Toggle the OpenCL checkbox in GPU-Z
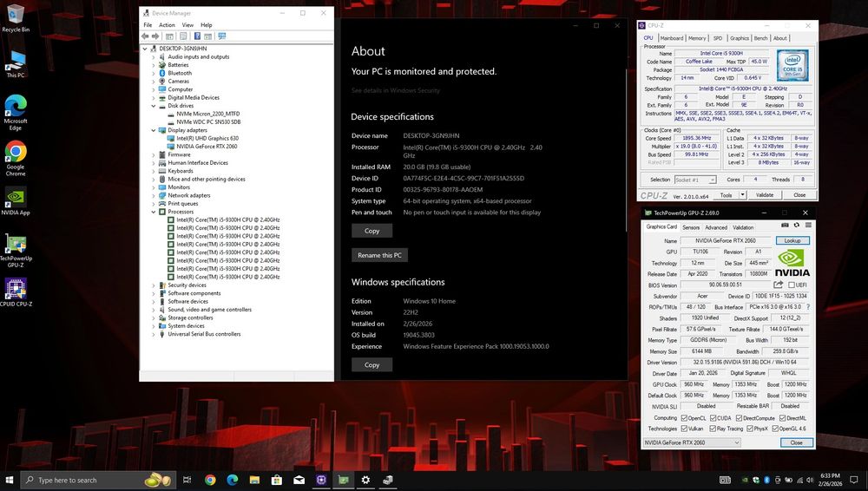 [x=684, y=418]
